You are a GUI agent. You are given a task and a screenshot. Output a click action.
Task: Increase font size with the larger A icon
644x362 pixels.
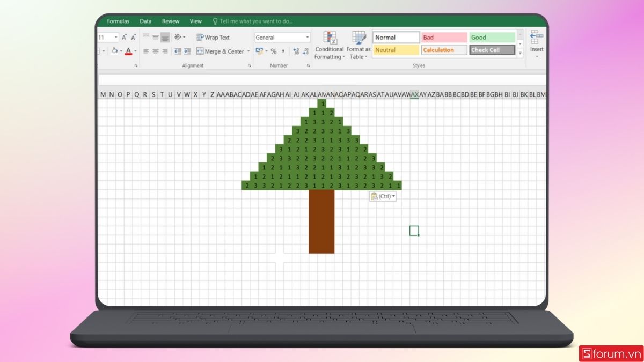pos(124,38)
